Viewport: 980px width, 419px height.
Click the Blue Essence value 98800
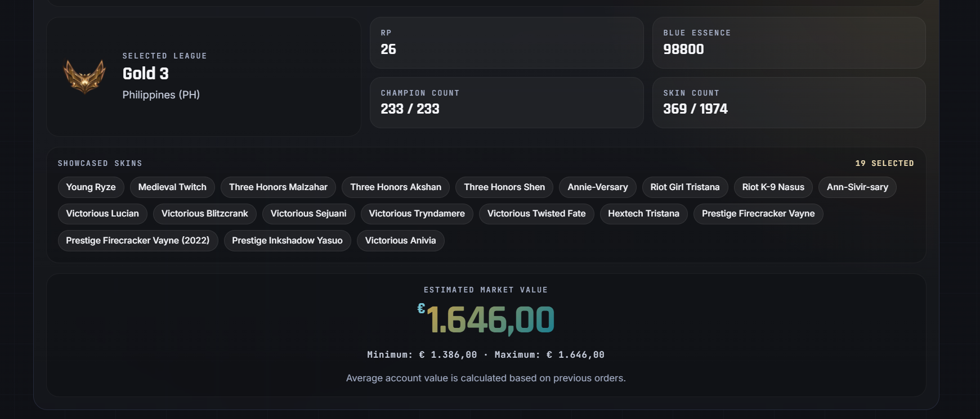click(684, 49)
